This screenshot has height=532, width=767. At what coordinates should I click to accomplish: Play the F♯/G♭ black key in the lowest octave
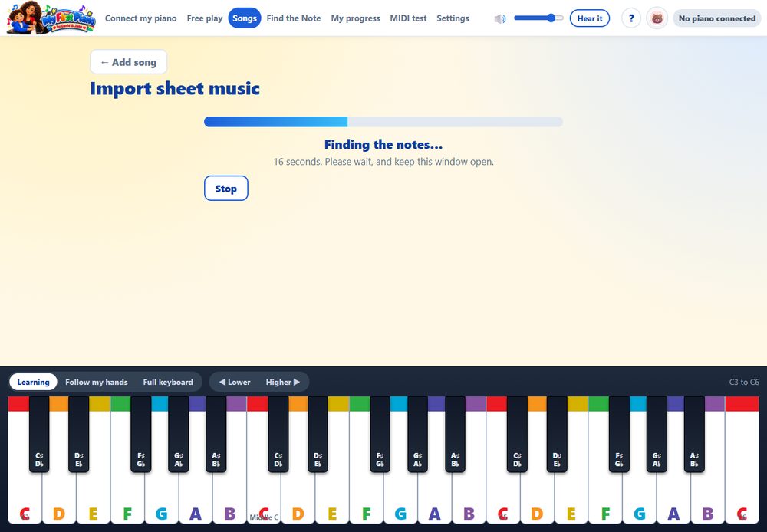pos(141,434)
